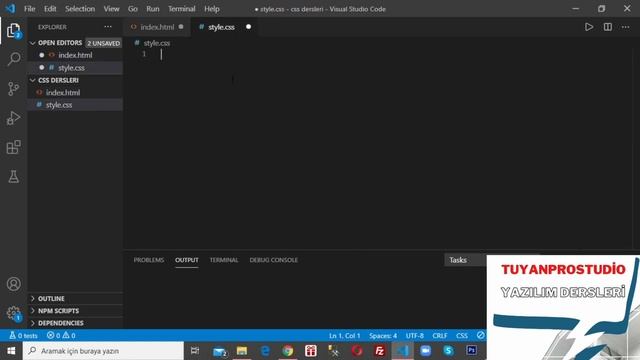
Task: Open the Run and Debug view
Action: 13,118
